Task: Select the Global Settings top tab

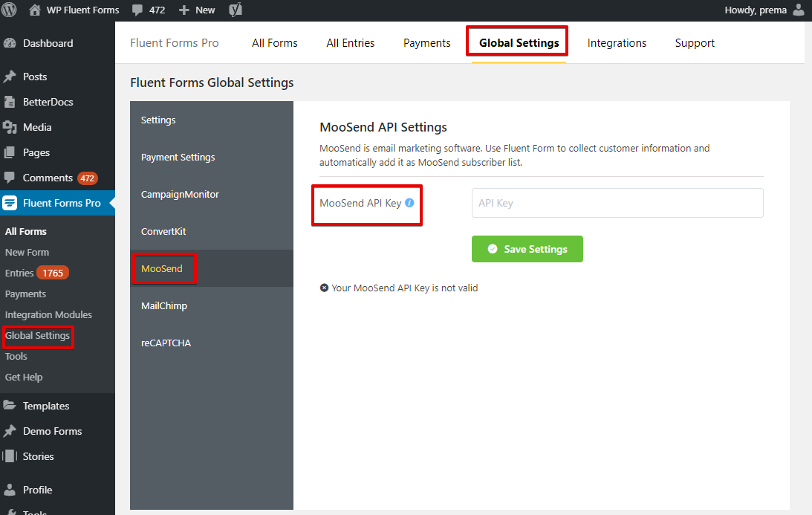Action: coord(519,43)
